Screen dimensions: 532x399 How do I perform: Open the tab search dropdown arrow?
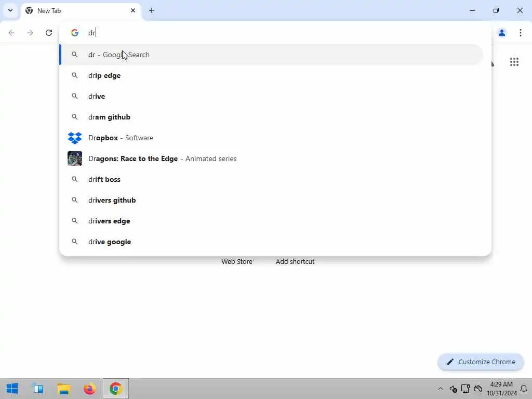(10, 10)
